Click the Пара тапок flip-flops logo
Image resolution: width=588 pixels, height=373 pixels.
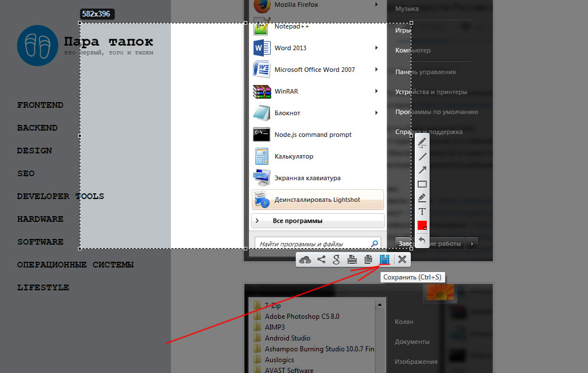38,46
